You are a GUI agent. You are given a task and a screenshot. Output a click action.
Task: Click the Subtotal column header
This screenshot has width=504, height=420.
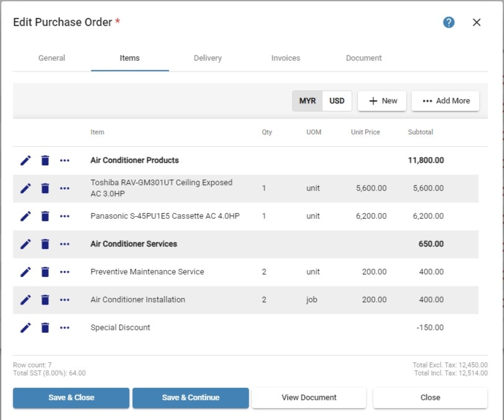click(x=420, y=132)
